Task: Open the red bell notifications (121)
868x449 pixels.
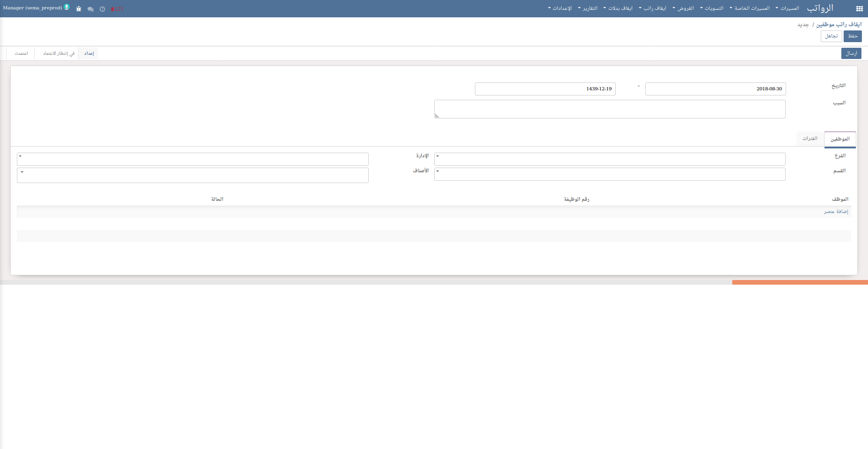Action: coord(117,9)
